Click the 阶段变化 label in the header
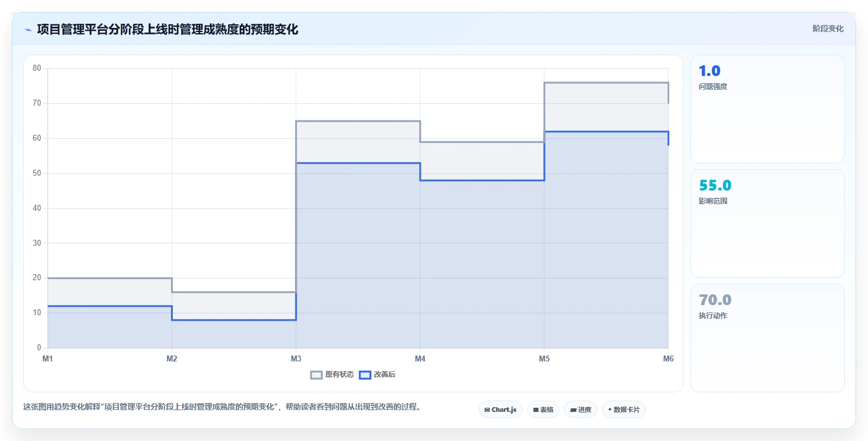 828,29
